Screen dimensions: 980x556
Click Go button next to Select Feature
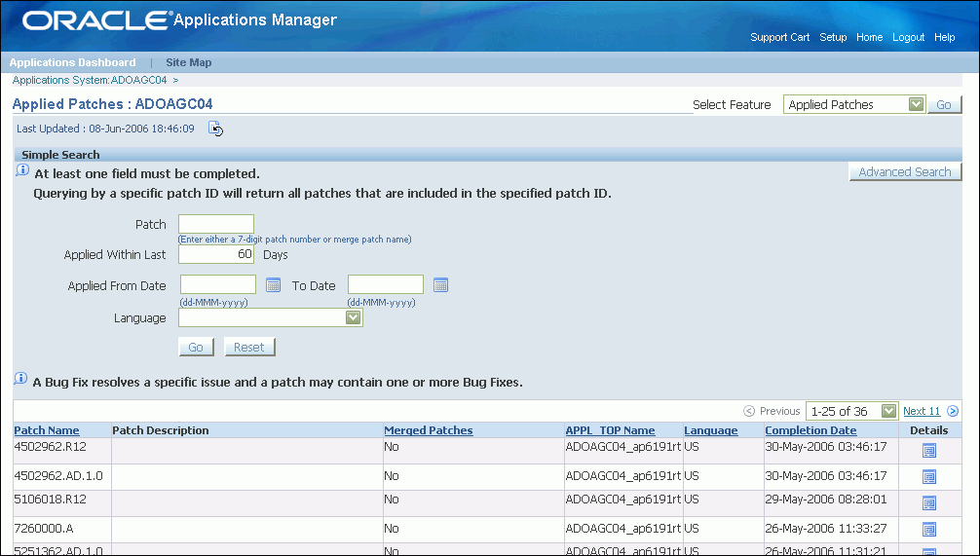pos(944,105)
